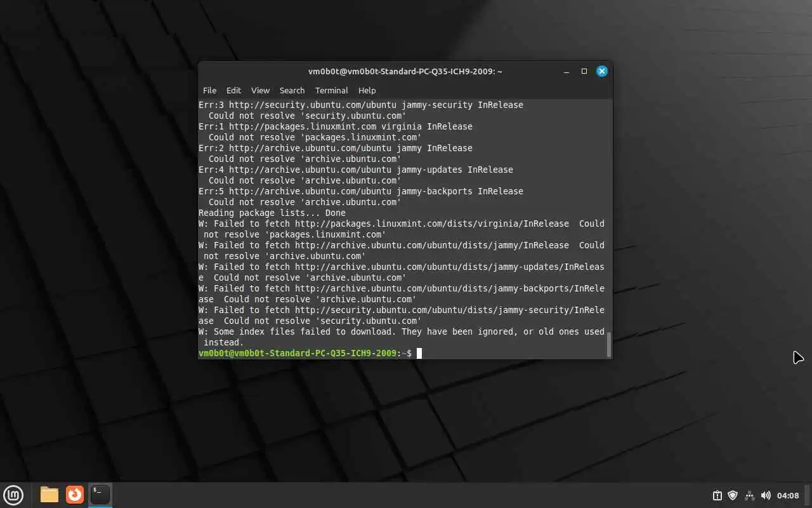
Task: Open the clipboard tray icon
Action: pos(717,495)
